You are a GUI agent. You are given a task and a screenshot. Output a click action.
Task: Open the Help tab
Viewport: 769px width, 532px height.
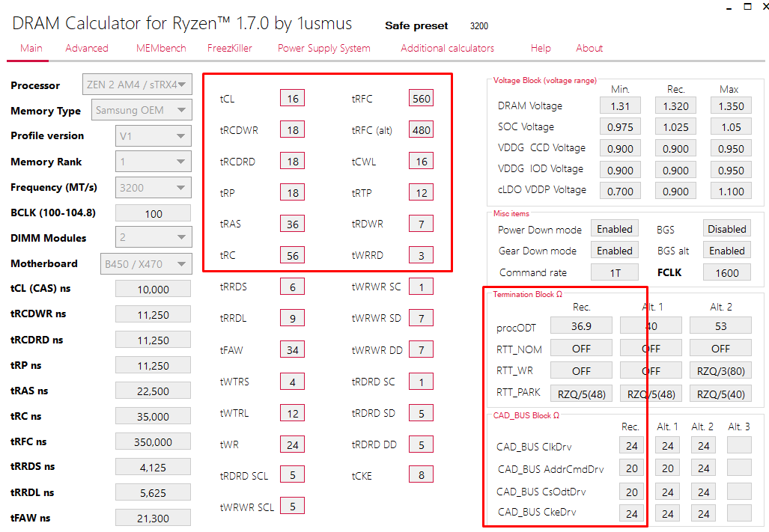tap(541, 48)
